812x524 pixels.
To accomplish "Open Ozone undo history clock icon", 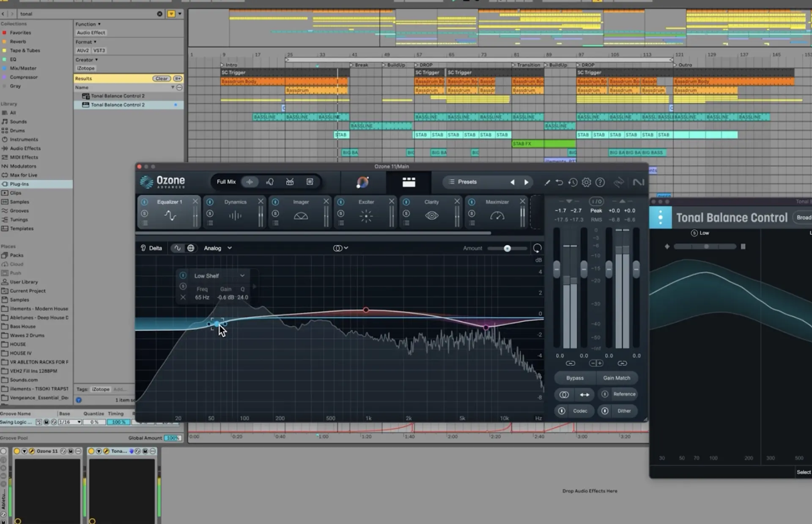I will [x=573, y=182].
